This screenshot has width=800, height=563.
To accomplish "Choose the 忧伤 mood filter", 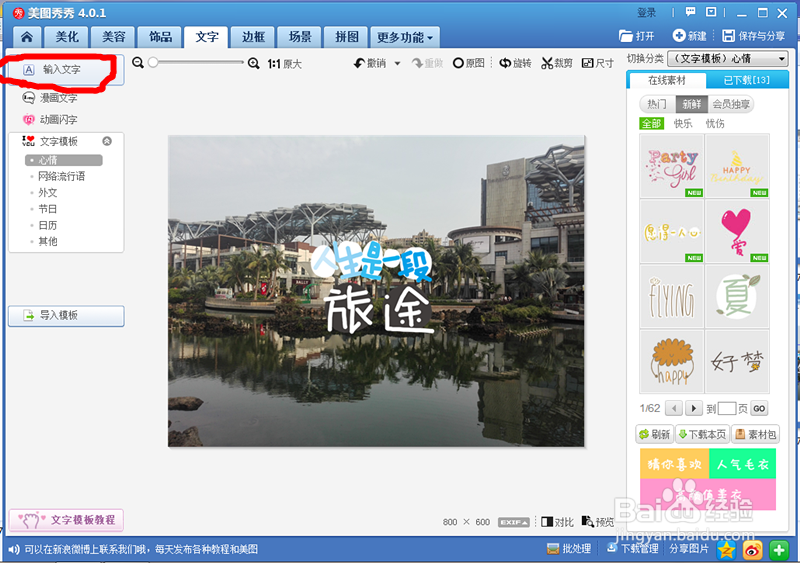I will (715, 124).
